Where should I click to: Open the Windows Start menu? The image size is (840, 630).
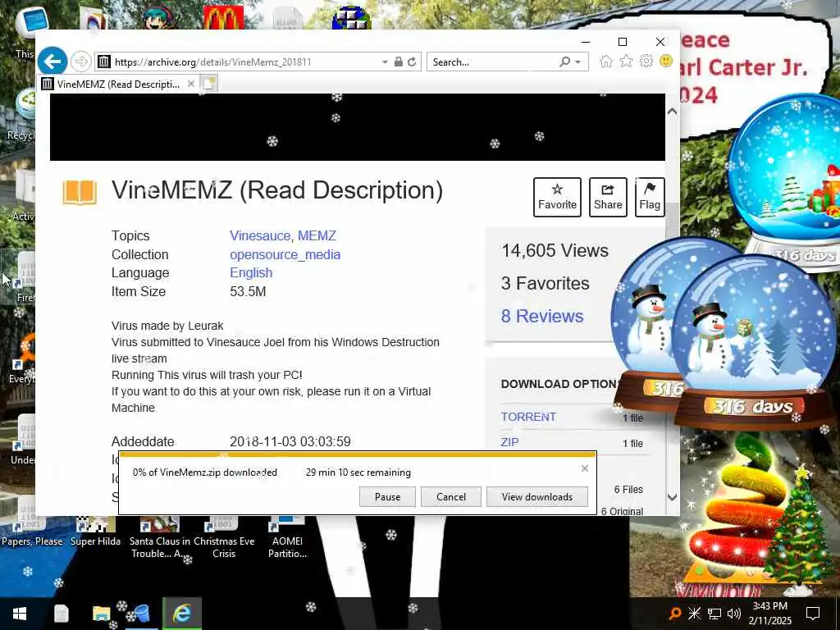[20, 614]
